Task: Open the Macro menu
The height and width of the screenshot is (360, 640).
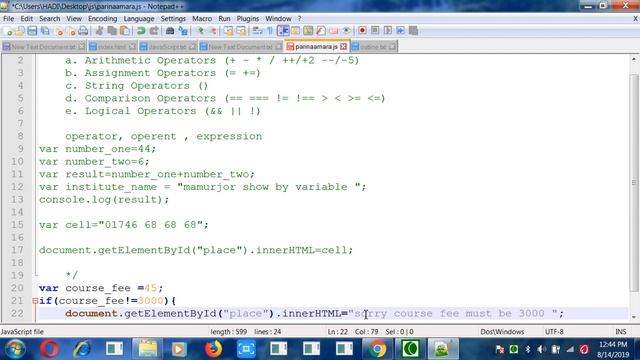Action: point(202,19)
